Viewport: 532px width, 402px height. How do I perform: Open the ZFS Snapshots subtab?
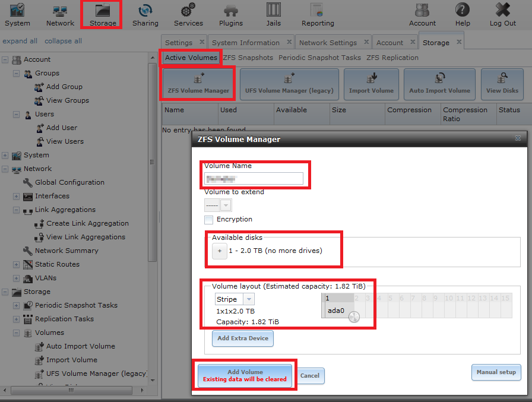tap(248, 58)
